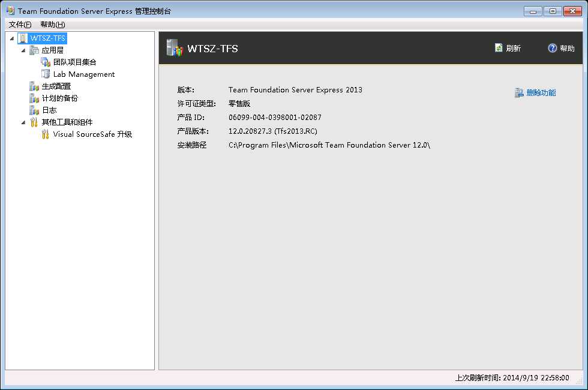
Task: Click the 安装路径 label
Action: click(x=191, y=145)
